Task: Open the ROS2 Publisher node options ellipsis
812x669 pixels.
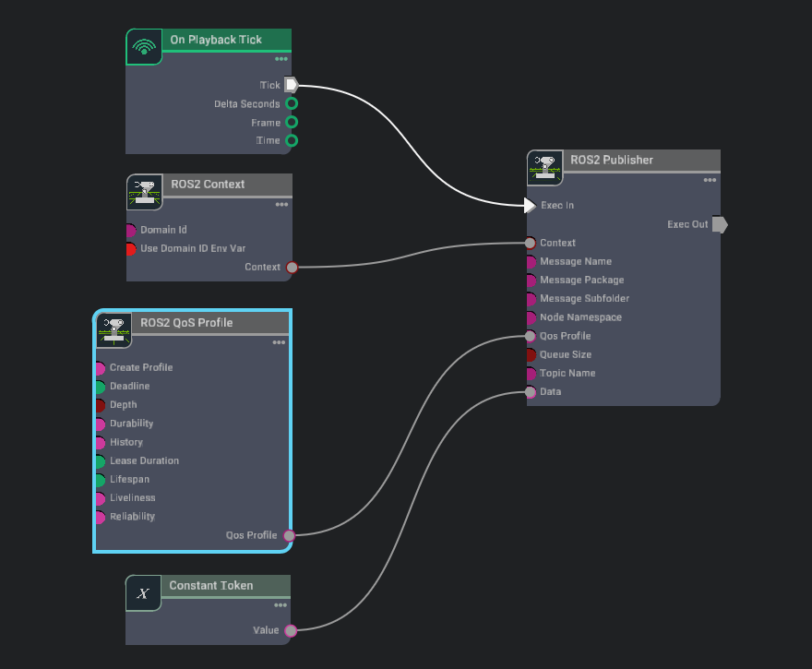Action: point(709,181)
